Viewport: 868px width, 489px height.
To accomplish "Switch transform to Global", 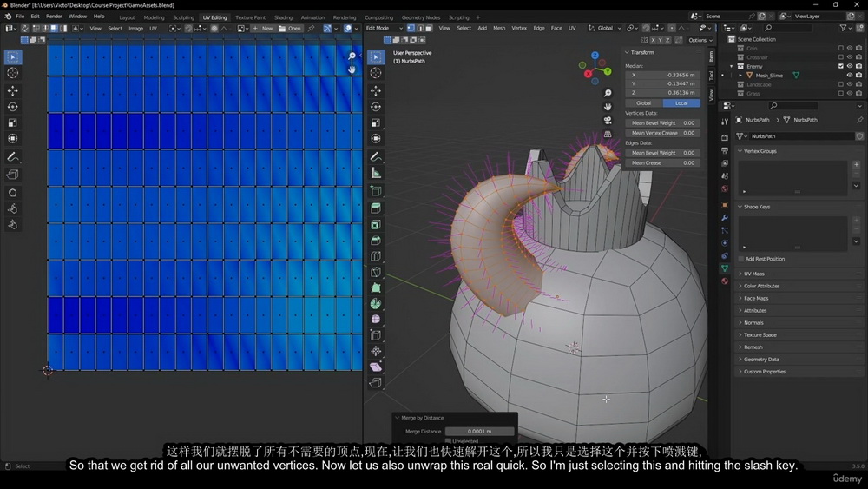I will tap(644, 103).
